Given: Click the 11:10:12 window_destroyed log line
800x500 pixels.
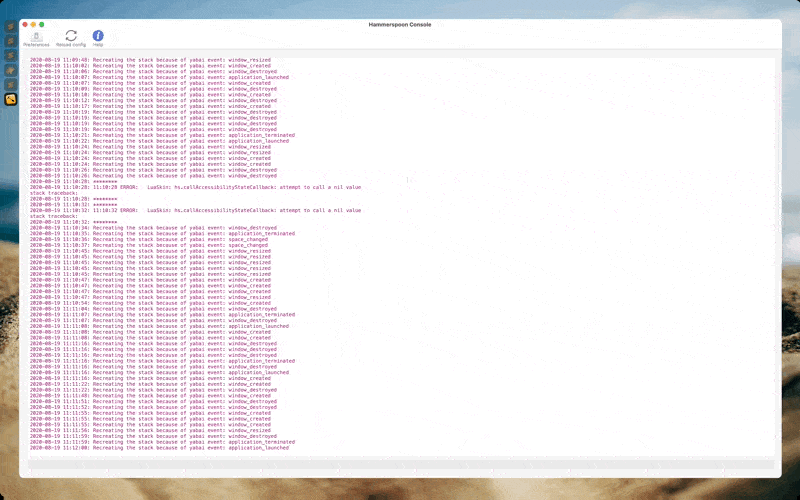Looking at the screenshot, I should click(x=154, y=101).
